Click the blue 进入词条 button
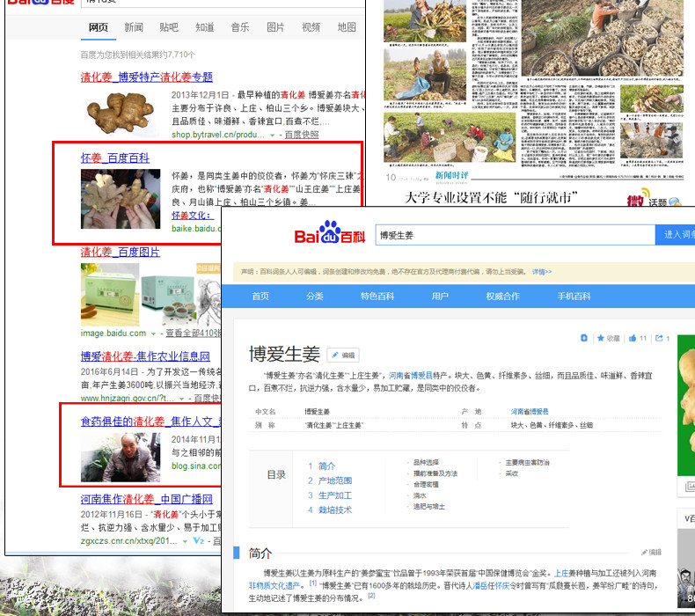Image resolution: width=695 pixels, height=616 pixels. point(675,235)
